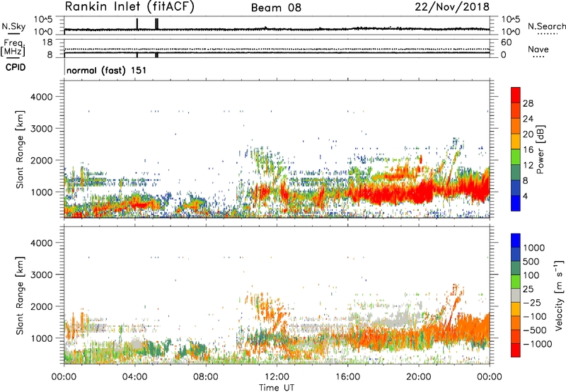
Task: Click the strong red echo region near 18:00 in Power panel
Action: pyautogui.click(x=384, y=193)
